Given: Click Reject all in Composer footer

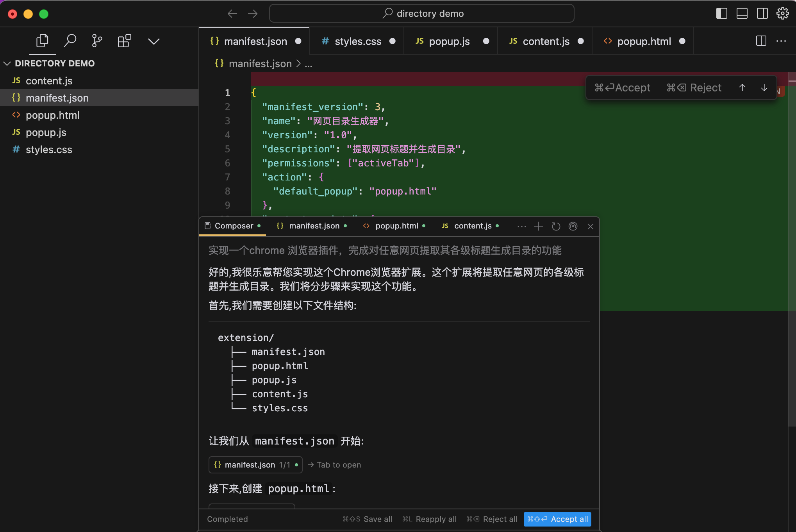Looking at the screenshot, I should click(492, 519).
